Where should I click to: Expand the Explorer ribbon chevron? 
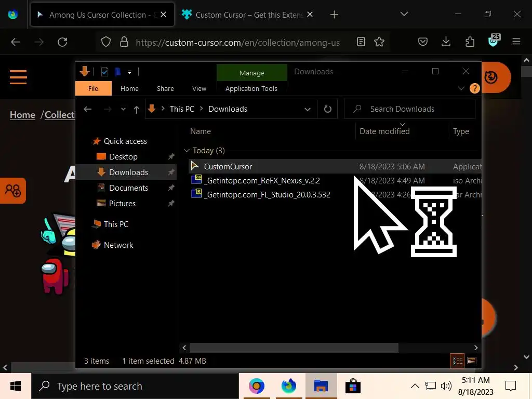(461, 88)
